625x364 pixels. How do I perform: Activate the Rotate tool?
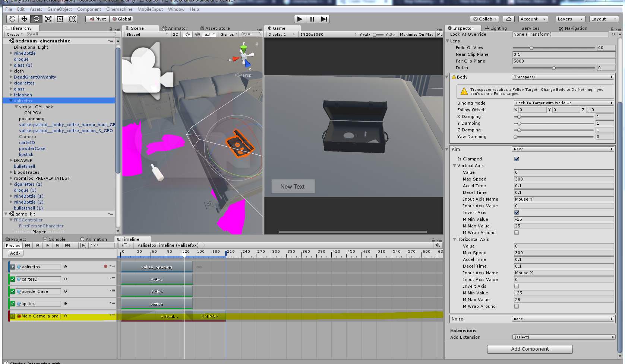point(36,19)
